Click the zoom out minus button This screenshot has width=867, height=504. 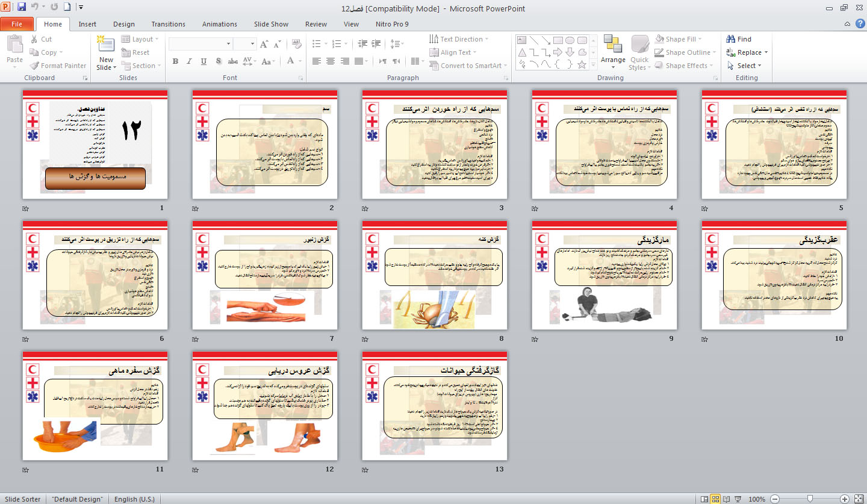(x=776, y=499)
